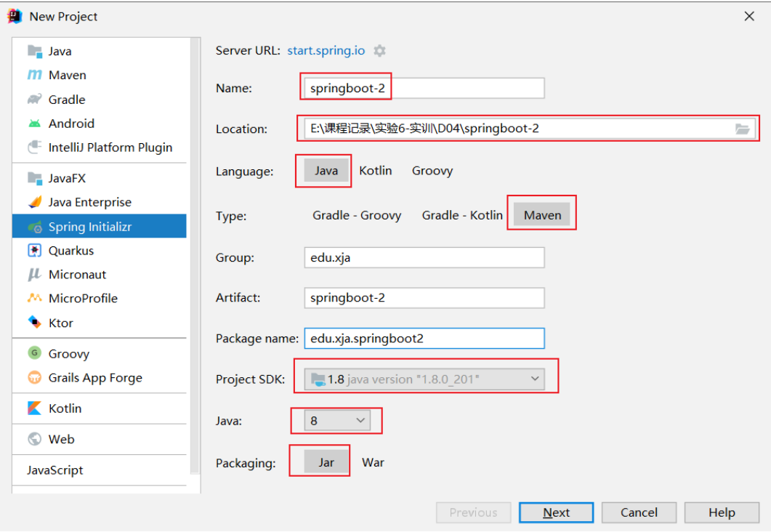
Task: Click the Maven 'm' icon
Action: [35, 75]
